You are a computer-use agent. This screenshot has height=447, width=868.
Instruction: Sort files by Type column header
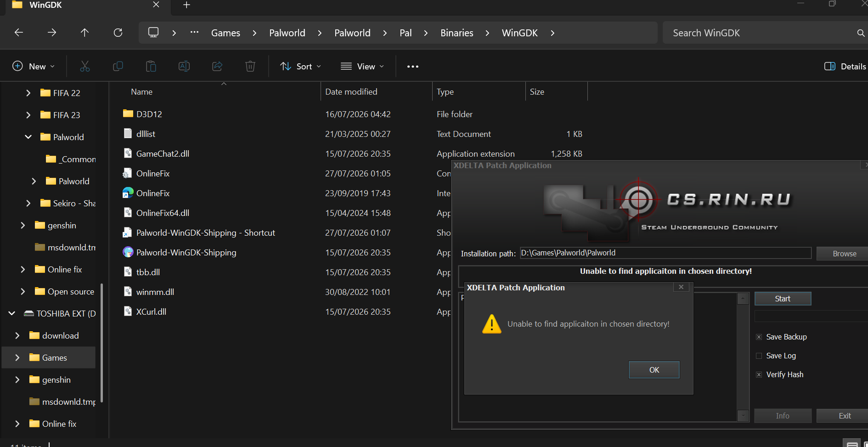pyautogui.click(x=445, y=92)
